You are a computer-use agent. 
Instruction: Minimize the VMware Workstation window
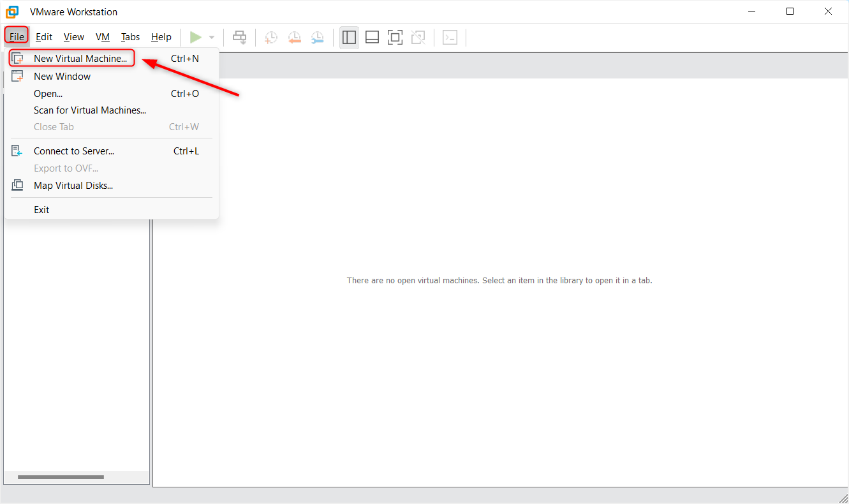coord(752,11)
